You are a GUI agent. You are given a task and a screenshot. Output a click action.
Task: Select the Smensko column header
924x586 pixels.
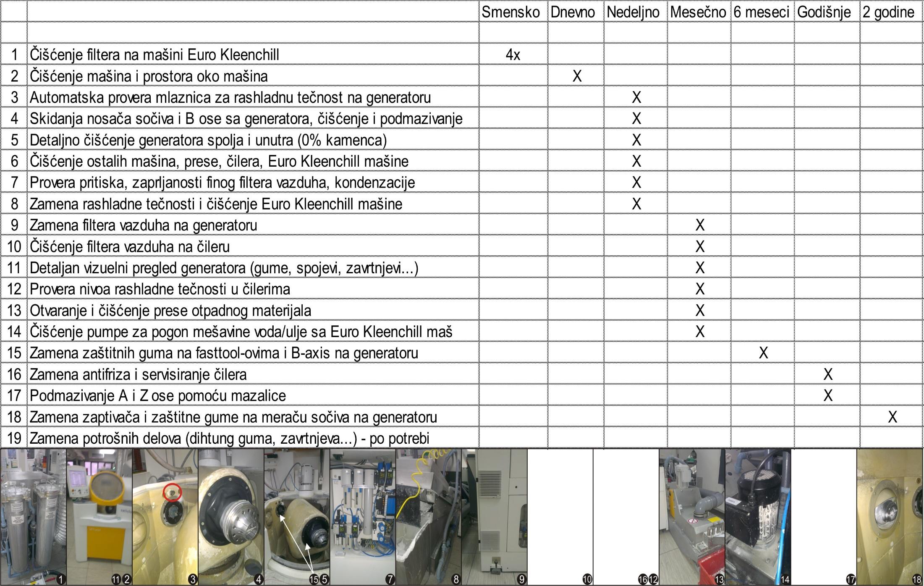[x=510, y=12]
